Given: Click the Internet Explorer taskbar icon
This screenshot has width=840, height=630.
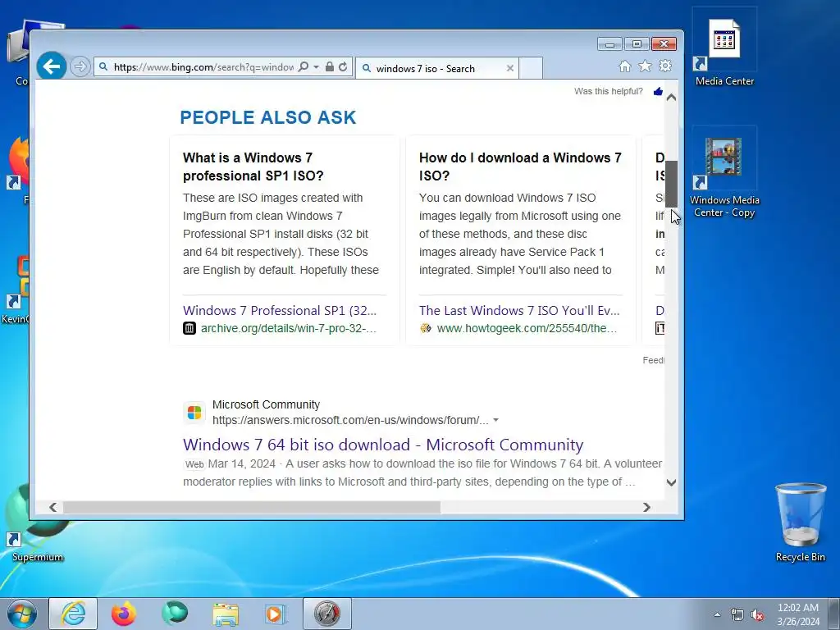Looking at the screenshot, I should tap(73, 614).
